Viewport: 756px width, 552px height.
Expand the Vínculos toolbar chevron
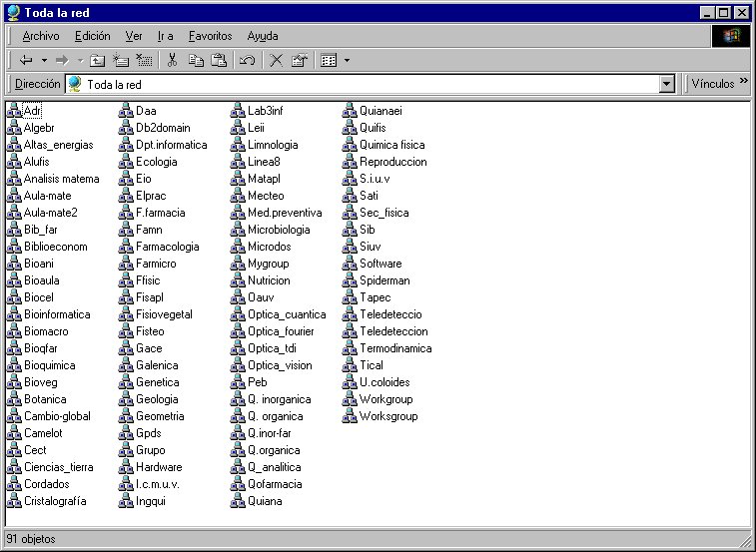point(744,81)
